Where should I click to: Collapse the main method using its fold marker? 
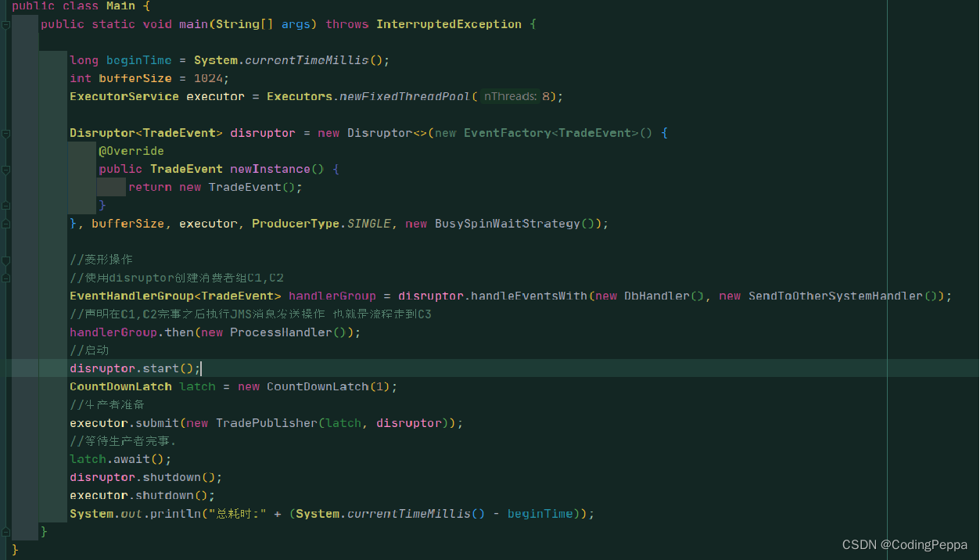pos(5,25)
